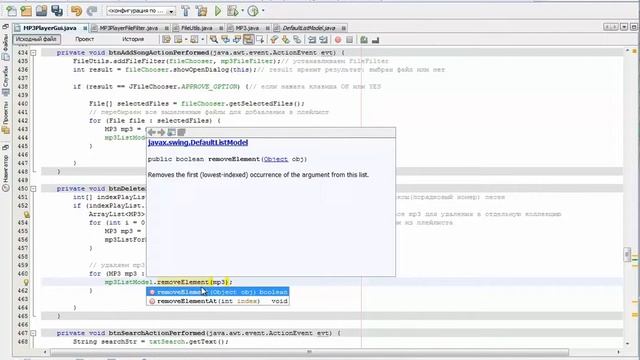Select the История view button
This screenshot has height=360, width=640.
tap(133, 39)
